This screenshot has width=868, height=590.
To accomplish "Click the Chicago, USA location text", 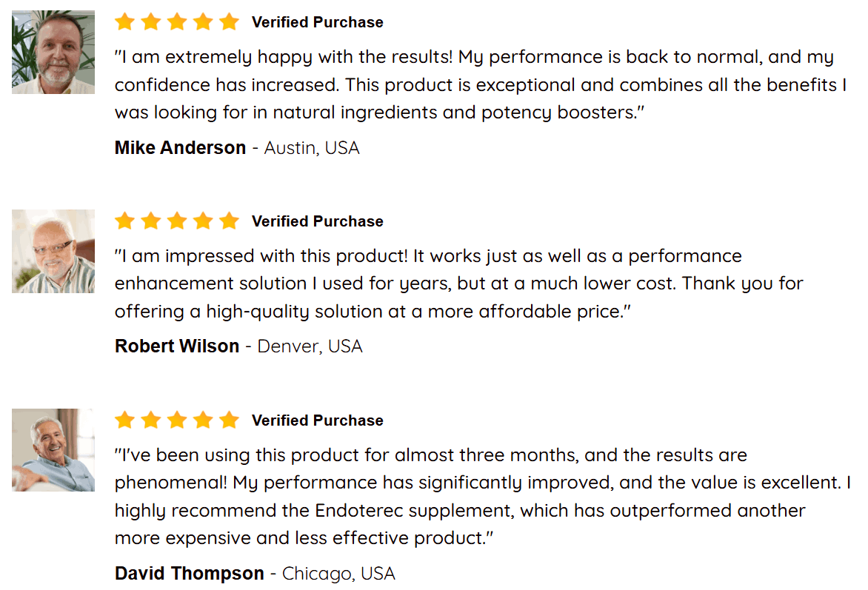I will 338,574.
